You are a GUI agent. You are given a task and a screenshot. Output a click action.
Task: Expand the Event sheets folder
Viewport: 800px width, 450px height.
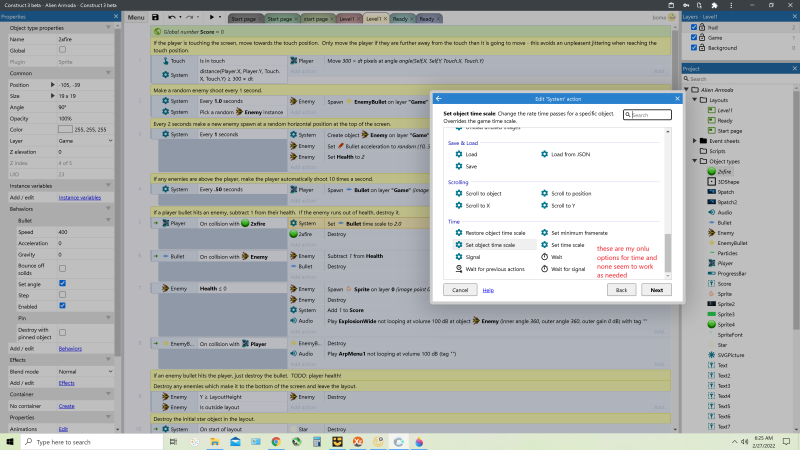coord(695,141)
